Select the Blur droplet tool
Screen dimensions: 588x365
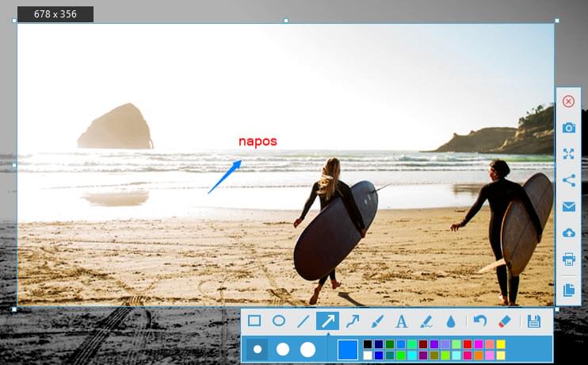click(451, 321)
